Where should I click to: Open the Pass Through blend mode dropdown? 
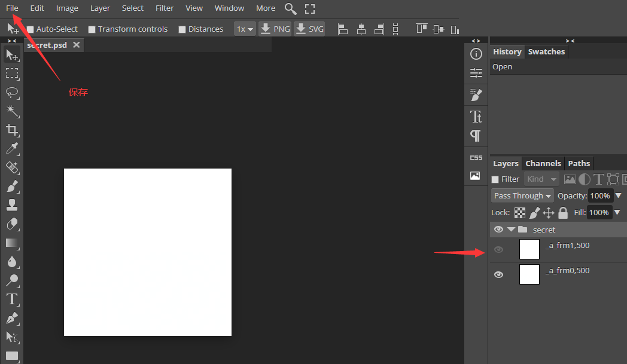pos(522,196)
